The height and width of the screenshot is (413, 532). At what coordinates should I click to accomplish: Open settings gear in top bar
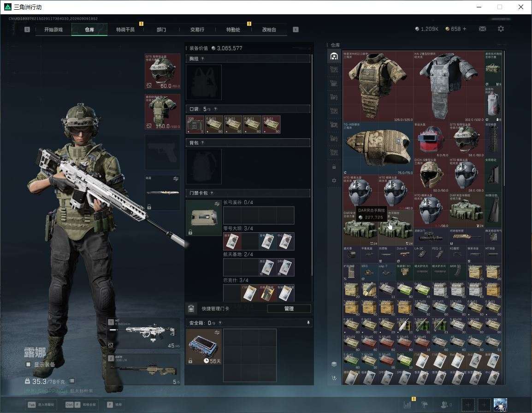[x=501, y=29]
